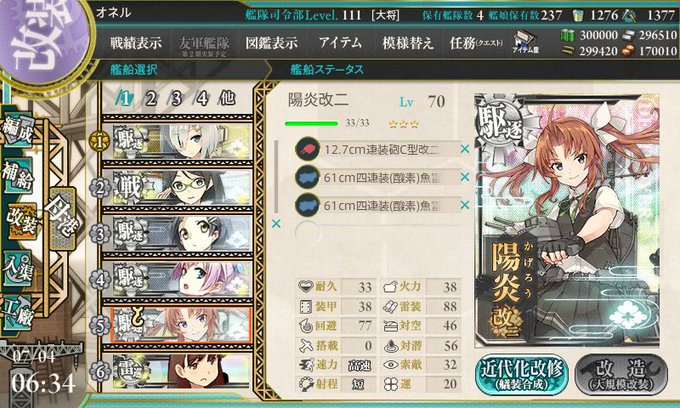
Task: Open the 工廠 (arsenal) side icon
Action: click(17, 313)
